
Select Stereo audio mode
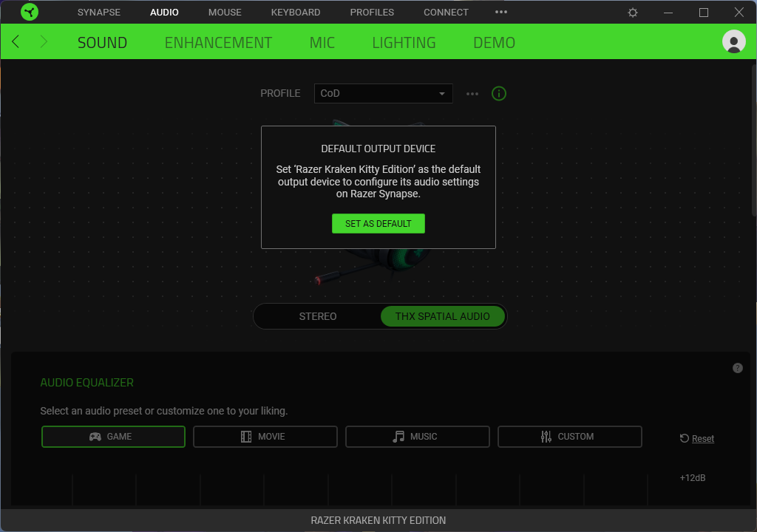click(318, 316)
